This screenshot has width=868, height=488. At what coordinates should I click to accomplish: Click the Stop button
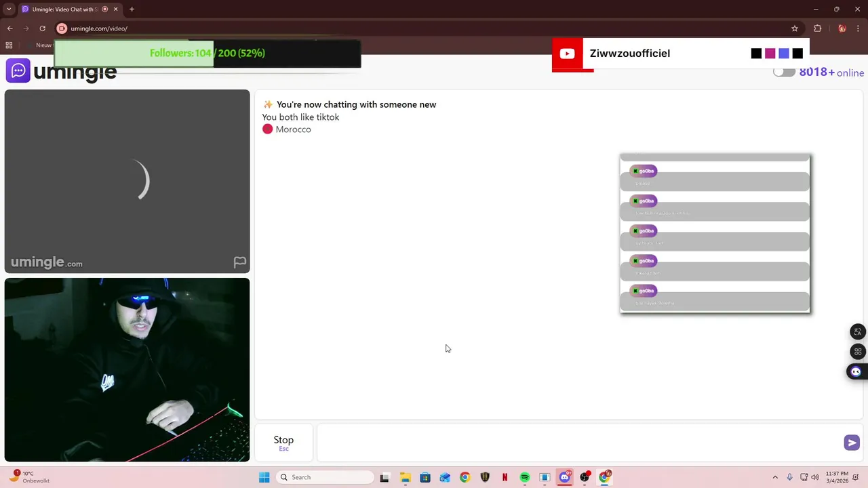283,443
